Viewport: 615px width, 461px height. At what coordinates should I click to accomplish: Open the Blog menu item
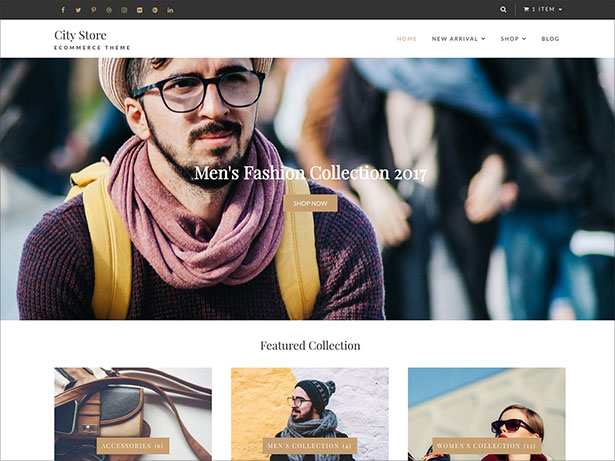[x=550, y=39]
